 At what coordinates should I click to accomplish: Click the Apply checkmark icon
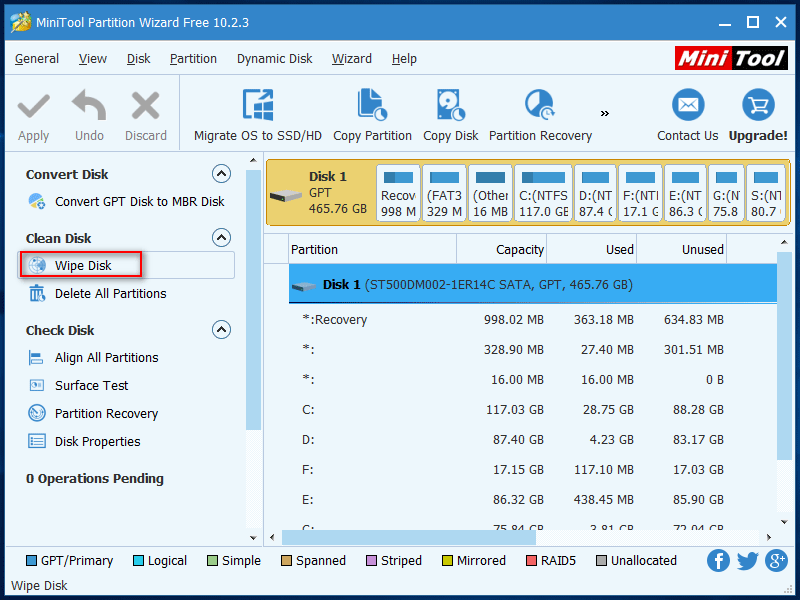34,107
